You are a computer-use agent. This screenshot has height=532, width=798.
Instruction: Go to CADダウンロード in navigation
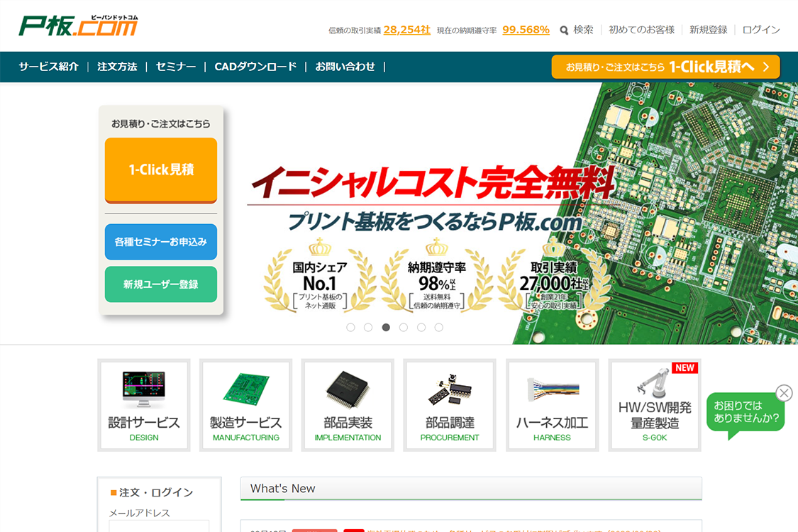point(255,67)
